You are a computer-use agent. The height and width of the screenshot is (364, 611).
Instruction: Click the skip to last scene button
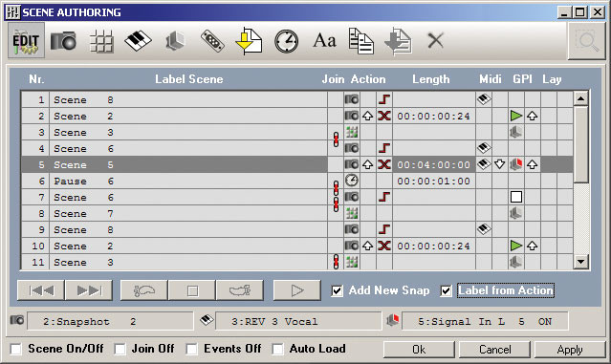89,290
